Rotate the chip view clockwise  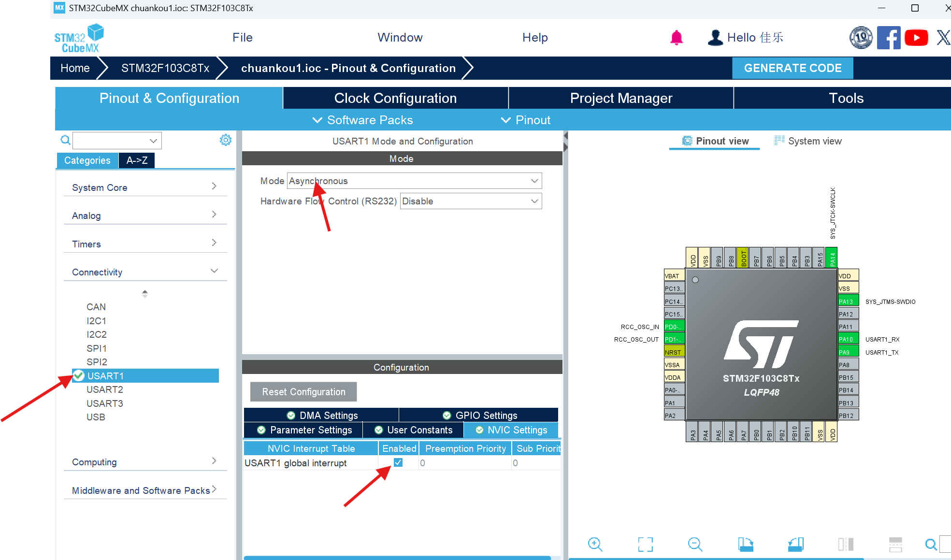746,545
